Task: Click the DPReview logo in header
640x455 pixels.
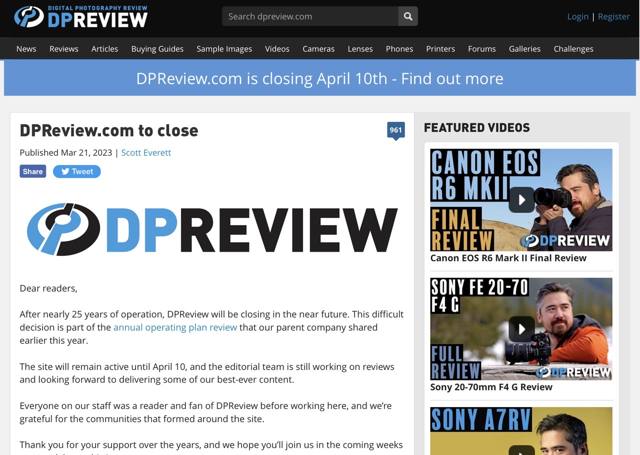Action: (81, 17)
